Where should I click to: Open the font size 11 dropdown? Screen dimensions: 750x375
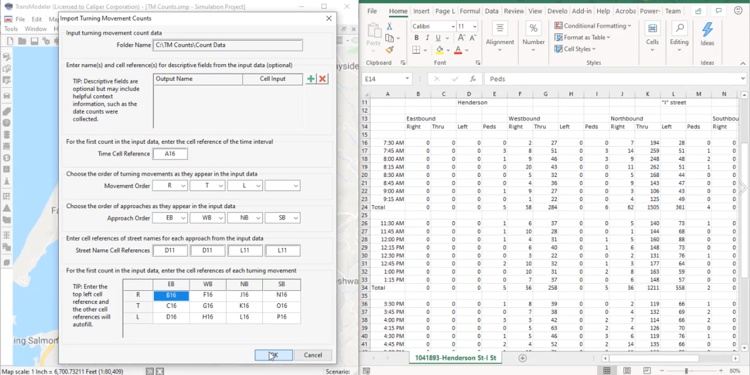(474, 26)
